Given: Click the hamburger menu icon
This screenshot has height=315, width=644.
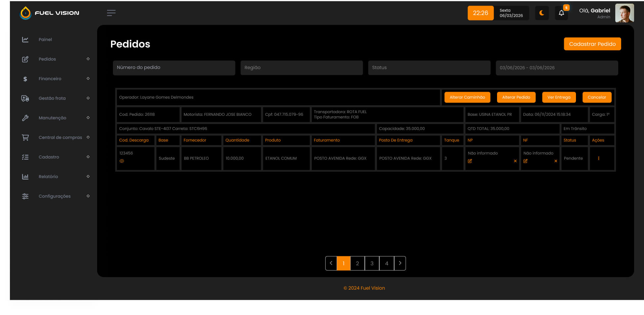Looking at the screenshot, I should coord(111,13).
